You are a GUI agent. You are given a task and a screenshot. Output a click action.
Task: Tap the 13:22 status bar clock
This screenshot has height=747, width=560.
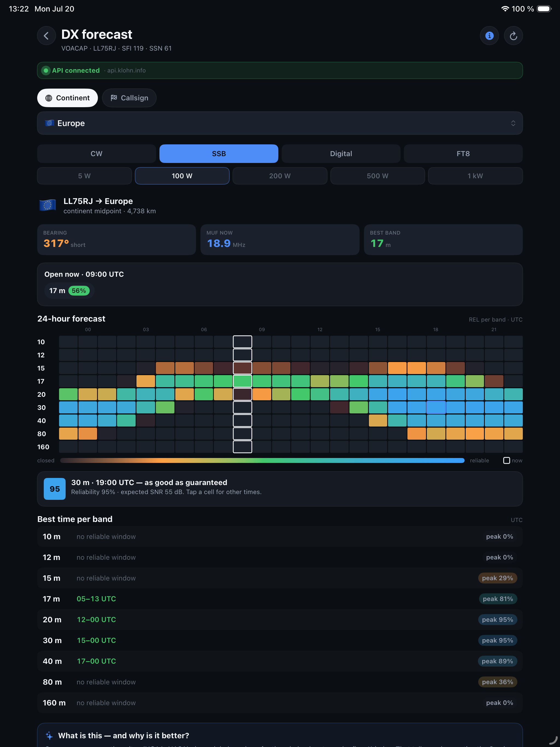pos(19,9)
